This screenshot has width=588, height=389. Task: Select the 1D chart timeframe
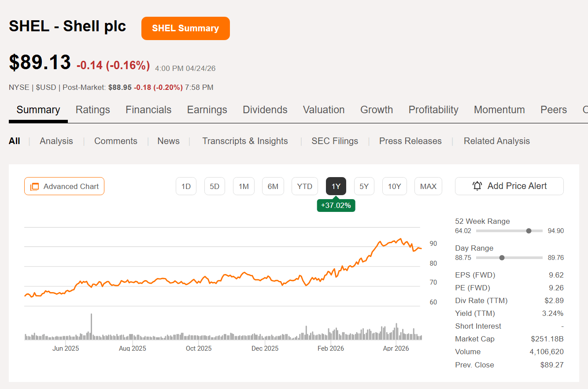point(186,186)
